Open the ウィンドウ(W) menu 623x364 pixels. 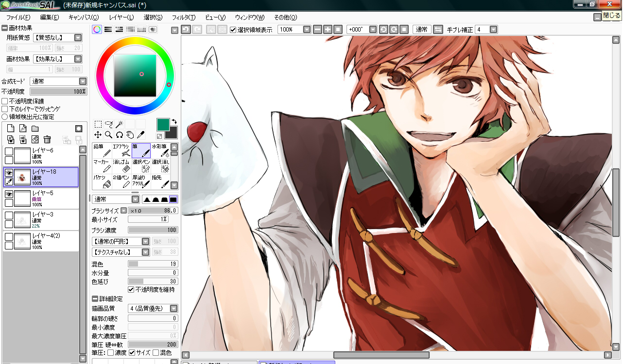tap(250, 17)
